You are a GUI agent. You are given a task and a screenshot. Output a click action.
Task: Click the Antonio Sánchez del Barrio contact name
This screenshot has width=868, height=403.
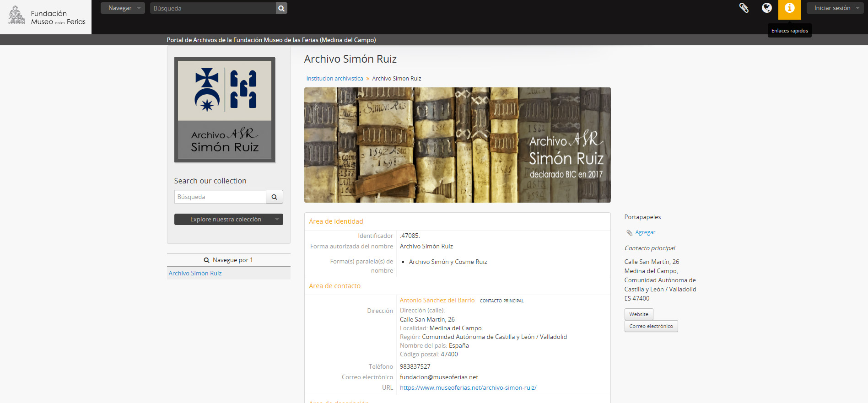tap(437, 300)
